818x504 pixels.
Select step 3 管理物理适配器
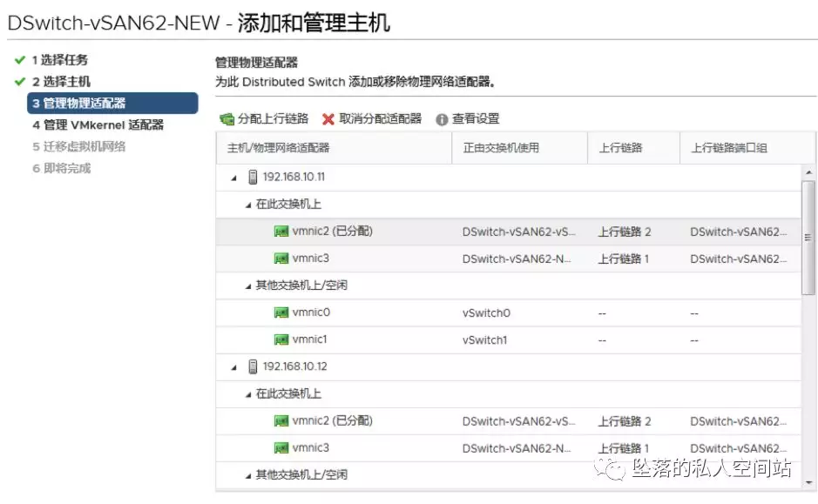[112, 104]
